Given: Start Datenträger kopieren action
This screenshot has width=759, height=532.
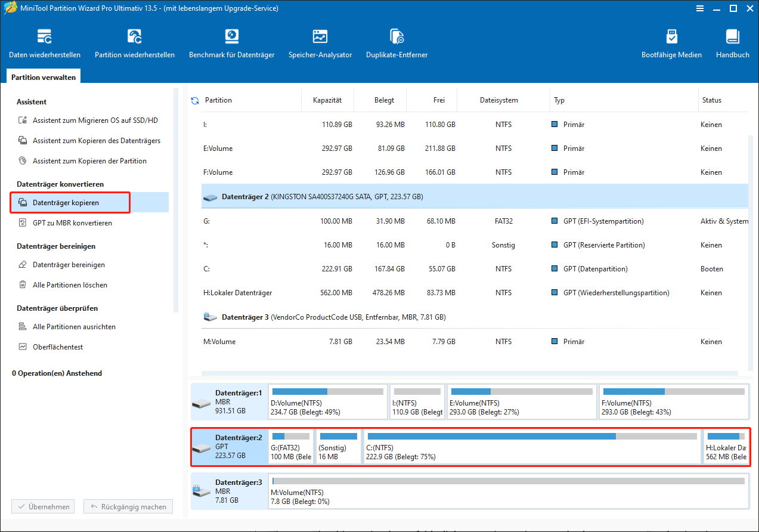Looking at the screenshot, I should [x=70, y=202].
